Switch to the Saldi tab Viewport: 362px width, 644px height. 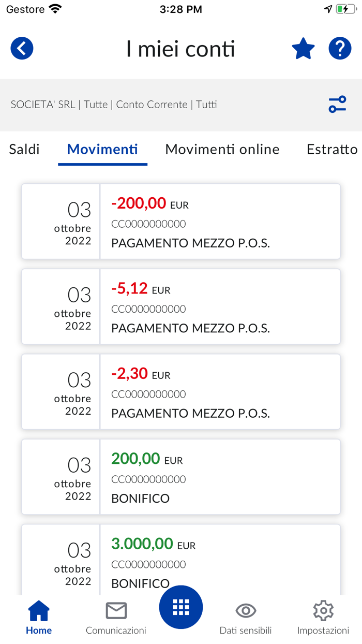click(x=24, y=149)
